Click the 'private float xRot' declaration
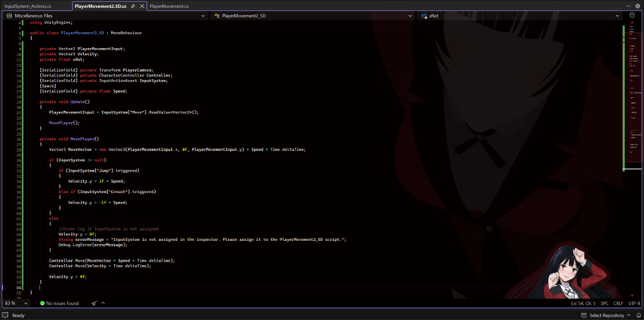 pos(62,60)
